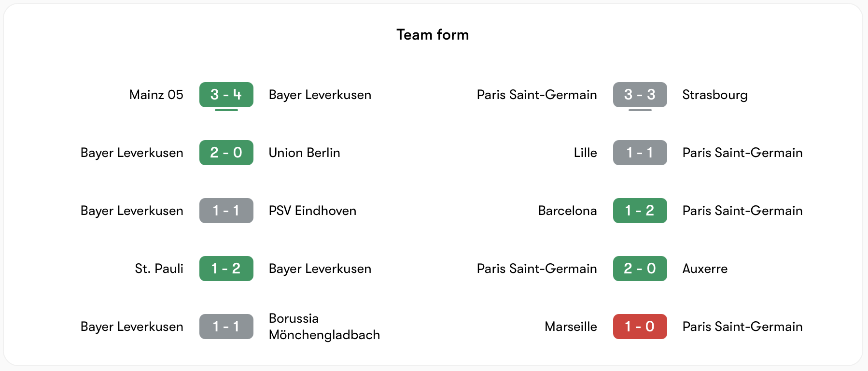Open the 2-0 score against Auxerre
This screenshot has width=868, height=371.
coord(640,269)
